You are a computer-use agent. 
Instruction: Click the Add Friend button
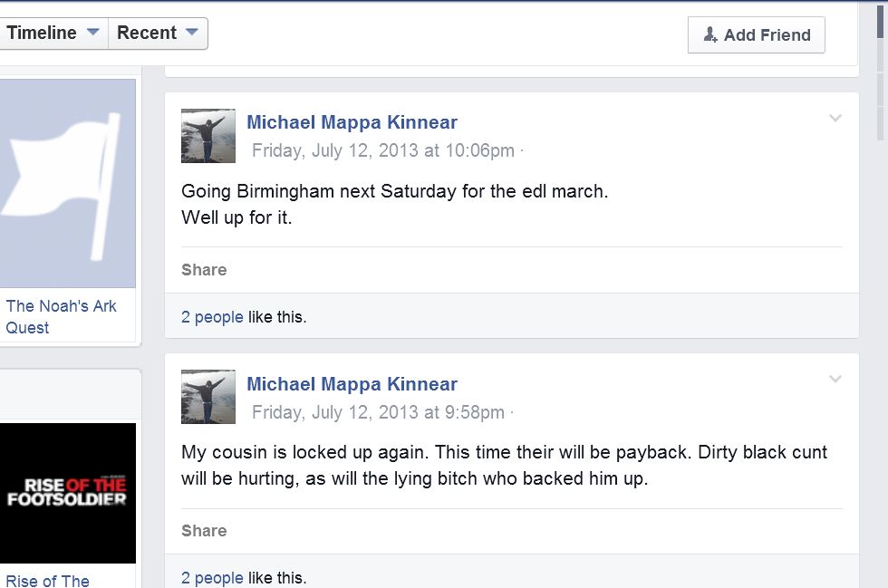pos(757,35)
